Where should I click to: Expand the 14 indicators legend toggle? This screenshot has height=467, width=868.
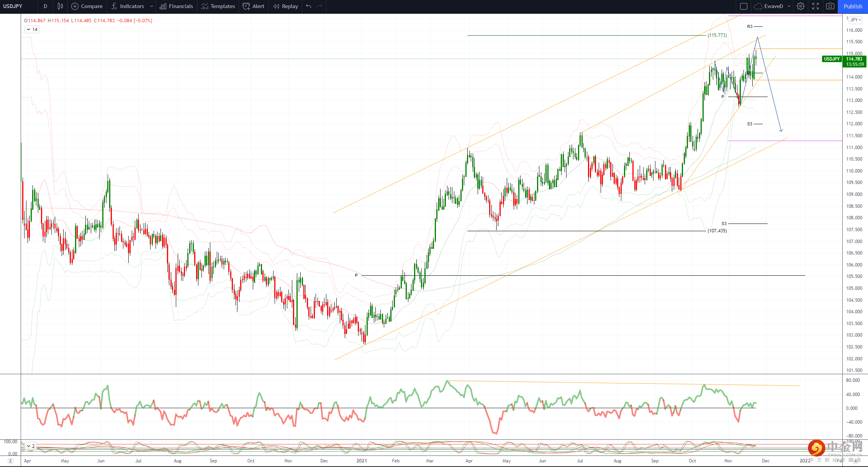[32, 30]
